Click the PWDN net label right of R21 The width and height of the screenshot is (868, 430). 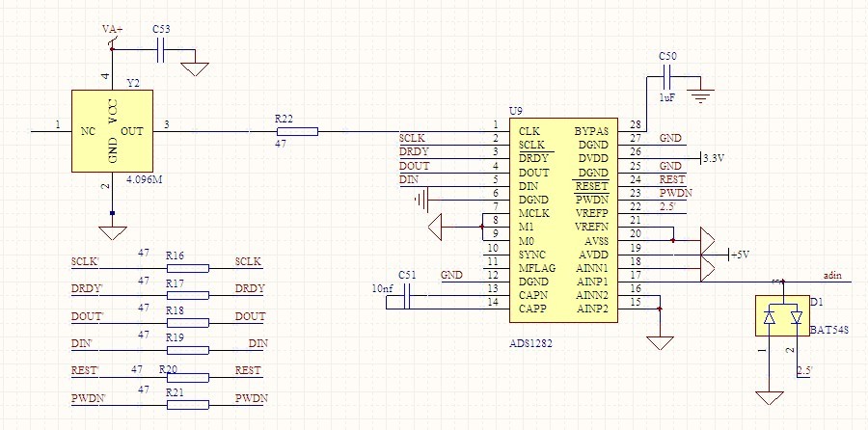pyautogui.click(x=251, y=397)
